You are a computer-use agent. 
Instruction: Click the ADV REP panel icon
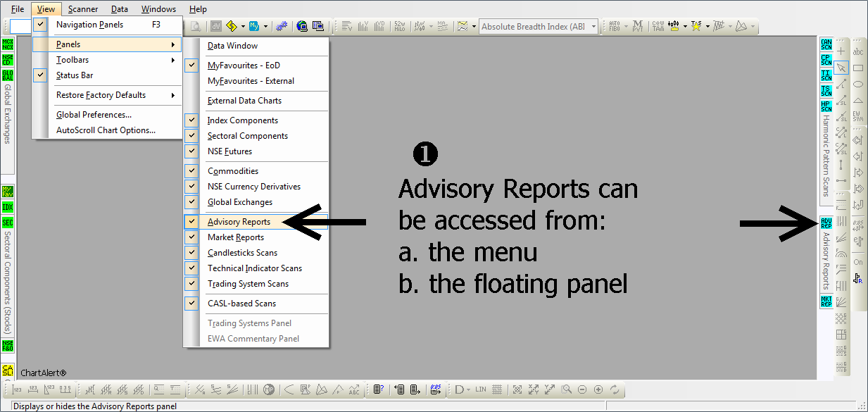(x=826, y=223)
